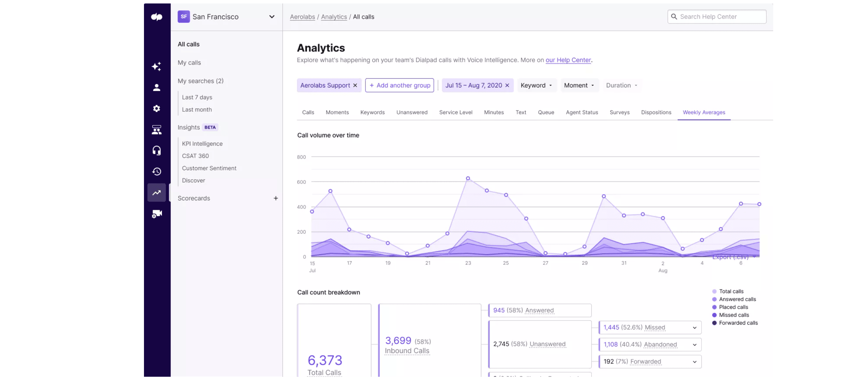The width and height of the screenshot is (868, 383).
Task: Click the Dialpad logo at top left
Action: pyautogui.click(x=156, y=17)
